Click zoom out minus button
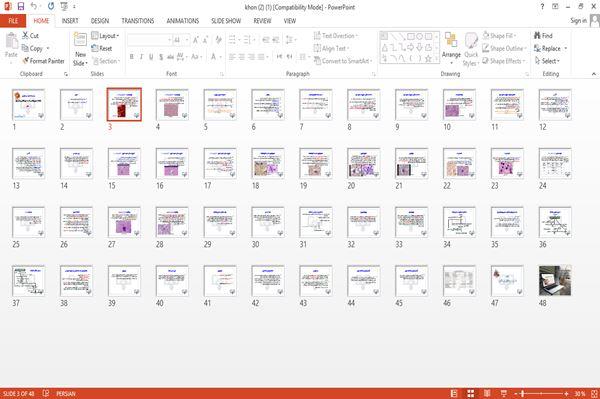600x399 pixels. [516, 393]
